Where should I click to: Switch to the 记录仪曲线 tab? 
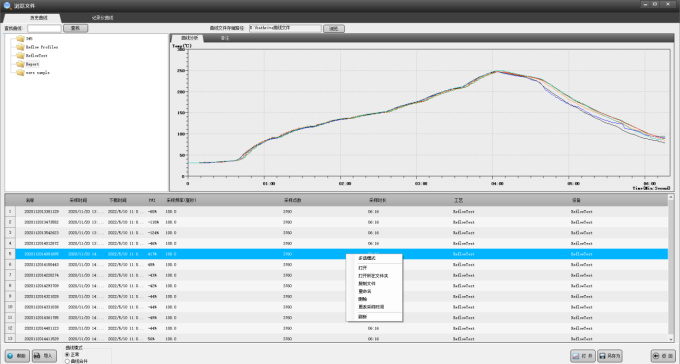103,18
